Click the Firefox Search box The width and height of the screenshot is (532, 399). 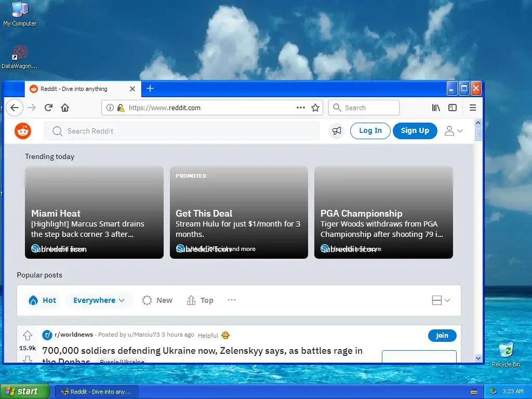click(364, 108)
